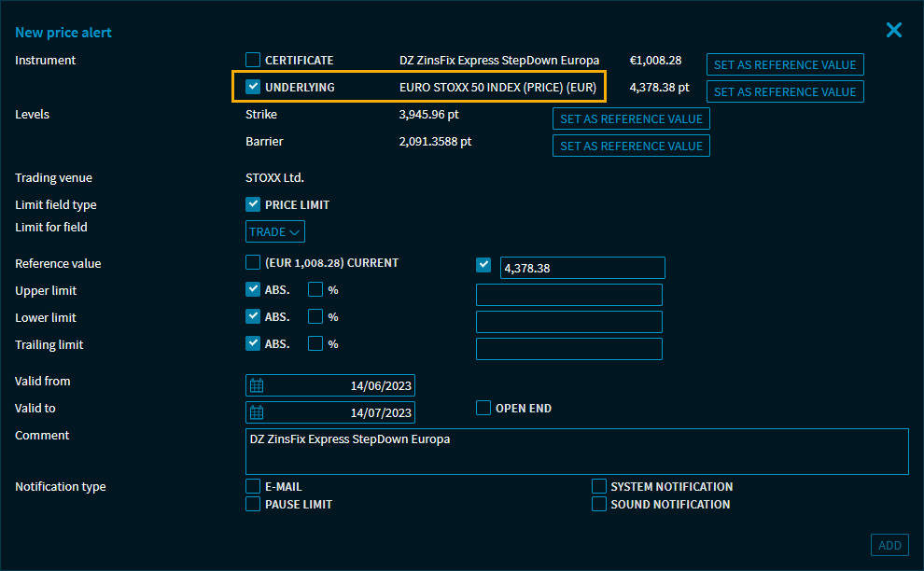Uncheck the Underlying instrument checkbox
924x571 pixels.
253,87
